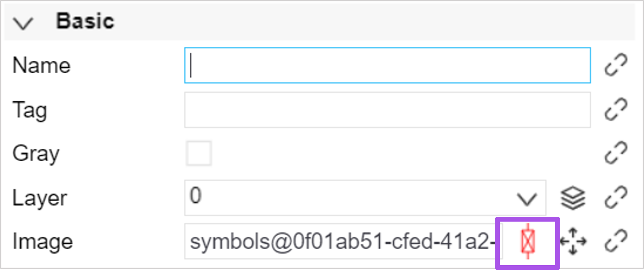The image size is (644, 270).
Task: Click the Image property label
Action: point(43,242)
